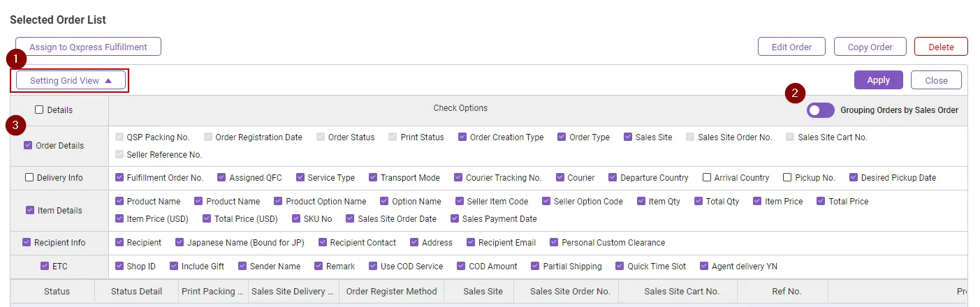Uncheck the Order Details group checkbox
Screen dimensions: 980x307
(x=29, y=146)
